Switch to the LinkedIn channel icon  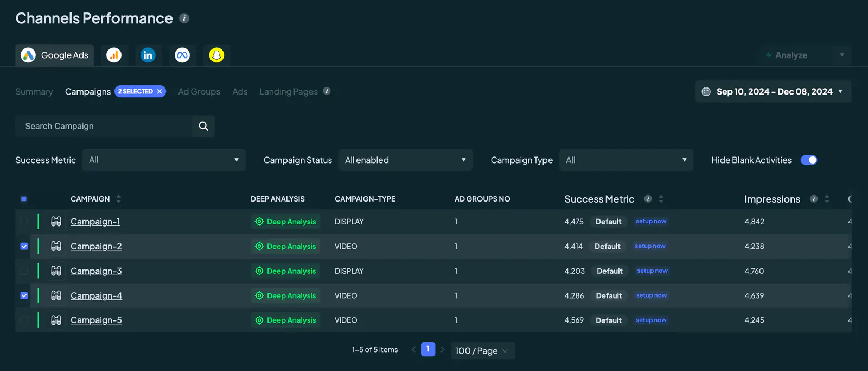148,55
